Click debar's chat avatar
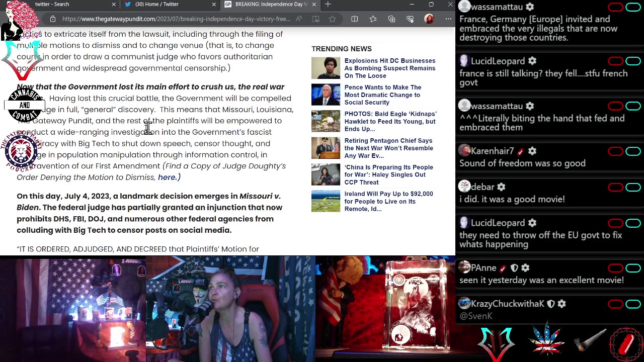 464,187
